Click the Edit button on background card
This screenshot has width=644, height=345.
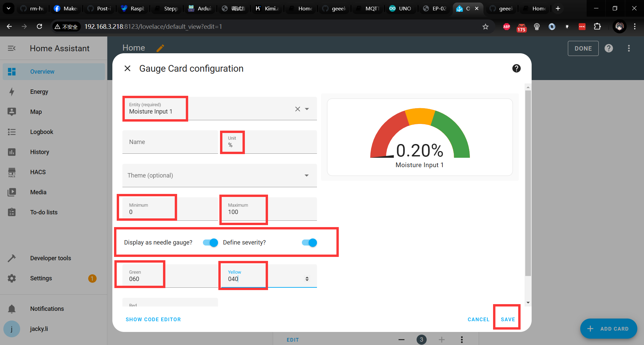[x=293, y=340]
